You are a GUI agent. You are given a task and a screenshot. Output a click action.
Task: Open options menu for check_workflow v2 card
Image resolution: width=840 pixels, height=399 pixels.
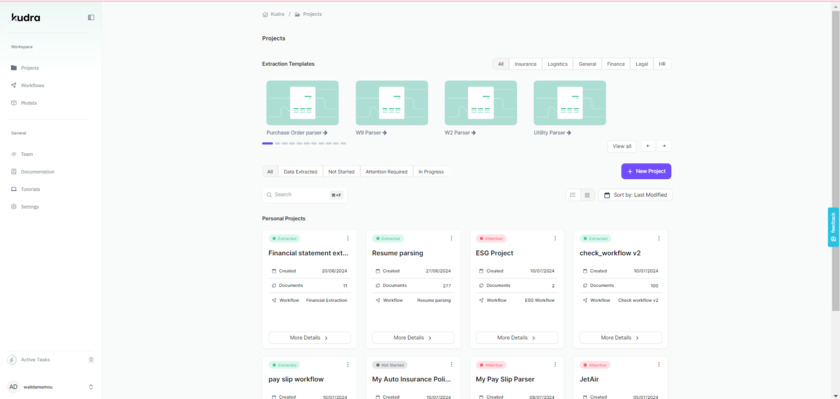(659, 238)
